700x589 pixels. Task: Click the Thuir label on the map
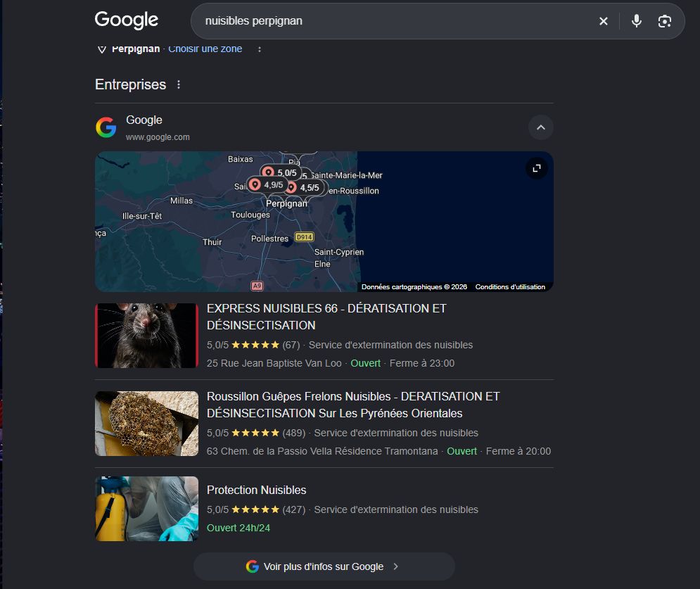[x=212, y=242]
